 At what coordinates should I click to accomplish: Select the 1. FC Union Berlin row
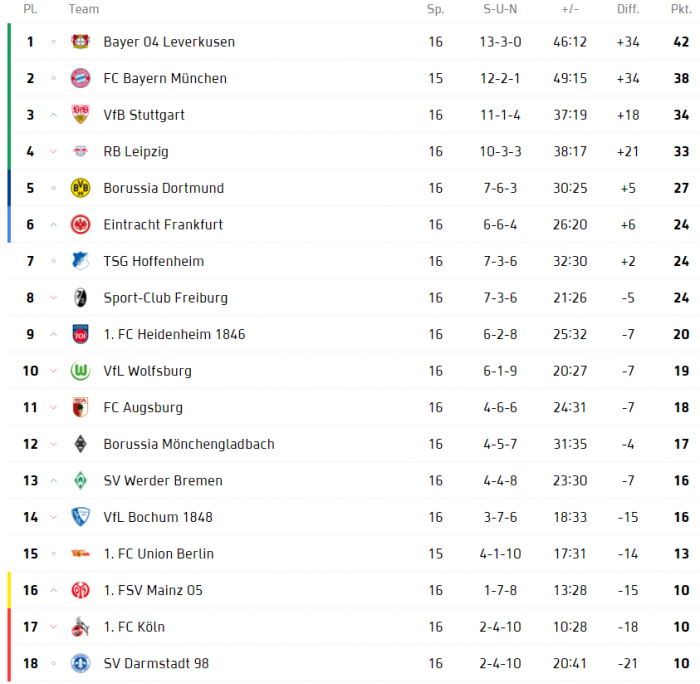354,554
